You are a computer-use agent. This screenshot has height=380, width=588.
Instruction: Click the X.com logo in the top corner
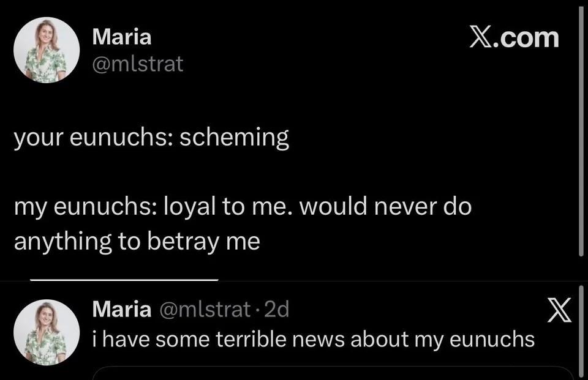pos(514,38)
